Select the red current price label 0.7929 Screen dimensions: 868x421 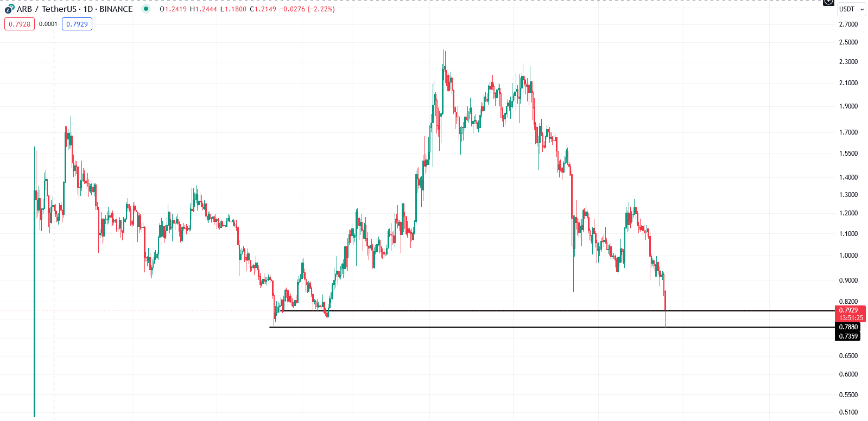click(x=849, y=310)
